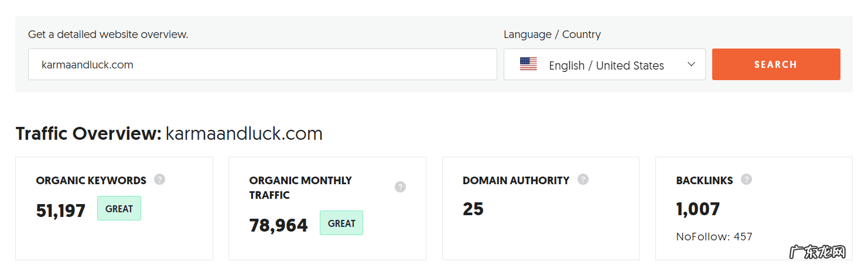Select the organic keywords count 51,197
Screen dimensions: 868x269
click(x=61, y=211)
